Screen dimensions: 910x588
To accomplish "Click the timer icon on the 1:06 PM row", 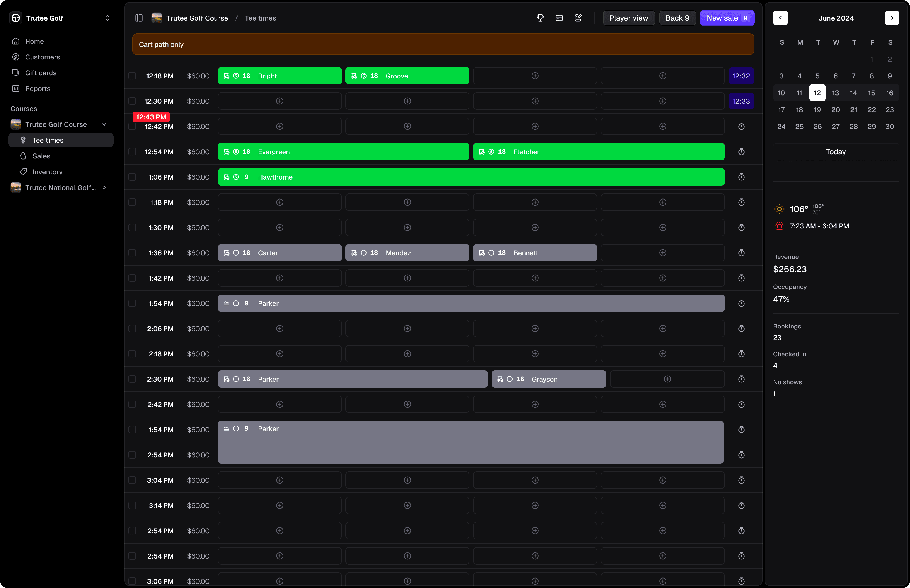I will click(741, 177).
